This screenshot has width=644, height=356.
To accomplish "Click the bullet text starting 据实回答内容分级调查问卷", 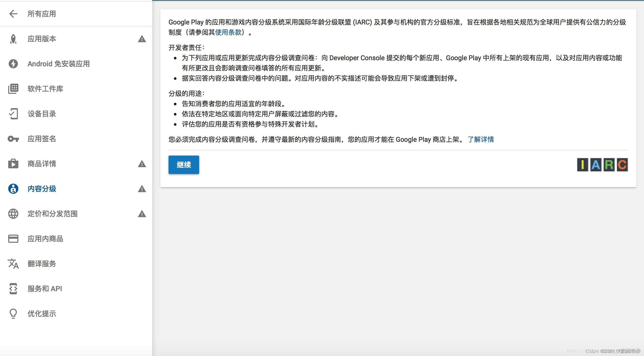I will [x=320, y=78].
